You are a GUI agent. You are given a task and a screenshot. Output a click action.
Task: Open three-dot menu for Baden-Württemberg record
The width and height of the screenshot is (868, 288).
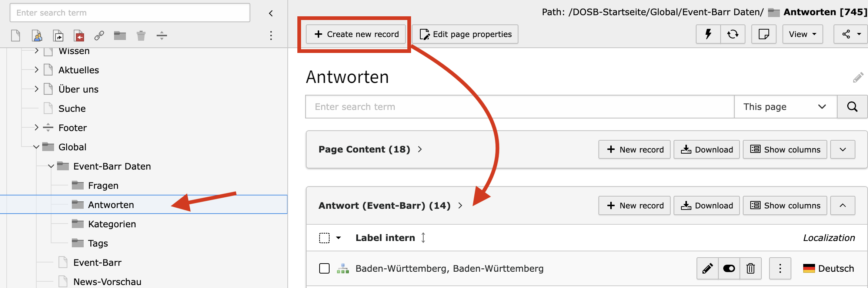[x=780, y=268]
